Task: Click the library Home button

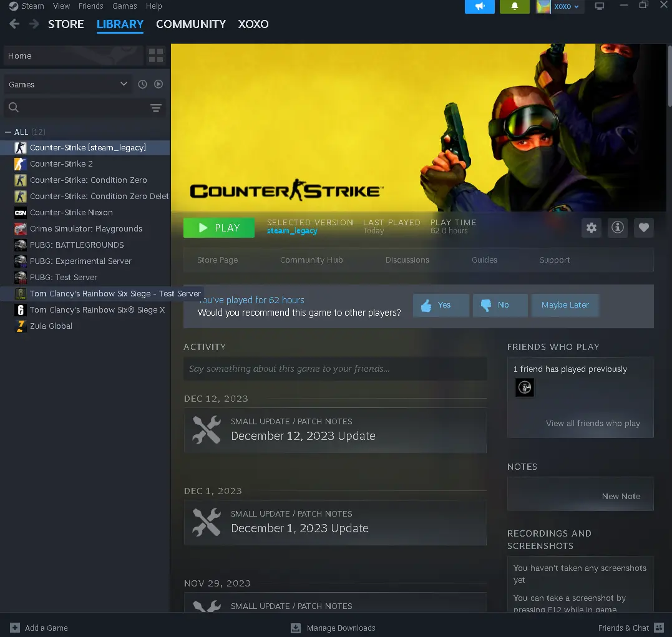Action: [x=73, y=56]
